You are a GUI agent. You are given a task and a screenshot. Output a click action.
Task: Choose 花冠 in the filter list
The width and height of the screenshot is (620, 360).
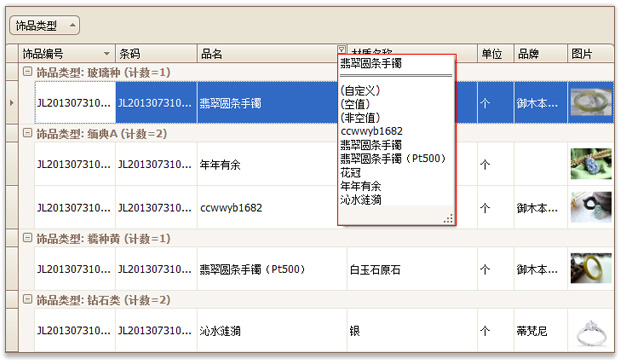pos(350,172)
